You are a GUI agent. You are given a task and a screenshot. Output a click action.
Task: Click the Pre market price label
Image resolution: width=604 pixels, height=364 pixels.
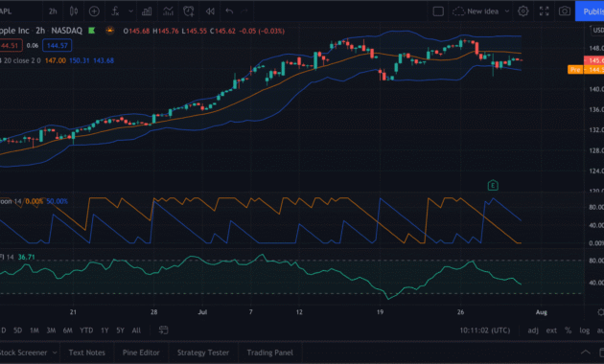click(x=575, y=70)
